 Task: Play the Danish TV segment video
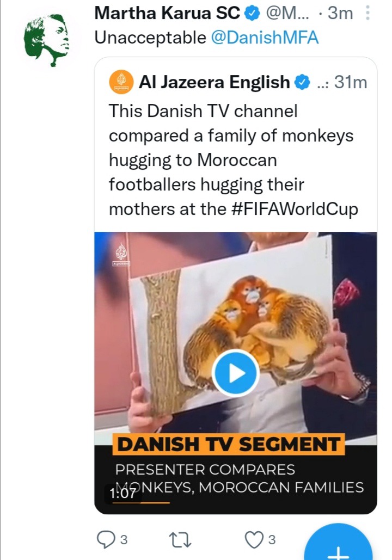[x=235, y=373]
